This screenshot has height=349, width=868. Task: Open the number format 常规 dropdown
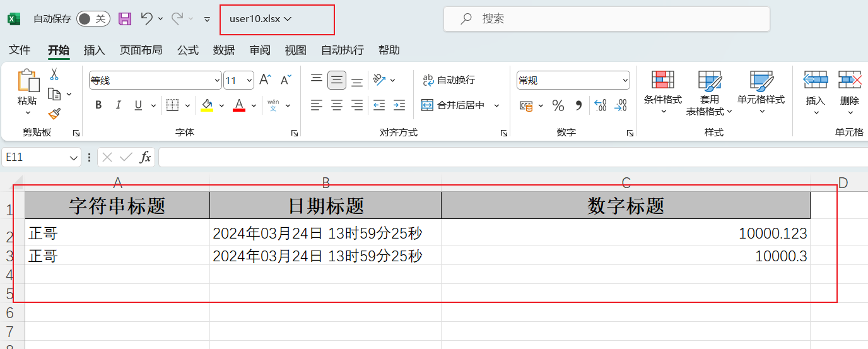[x=625, y=80]
